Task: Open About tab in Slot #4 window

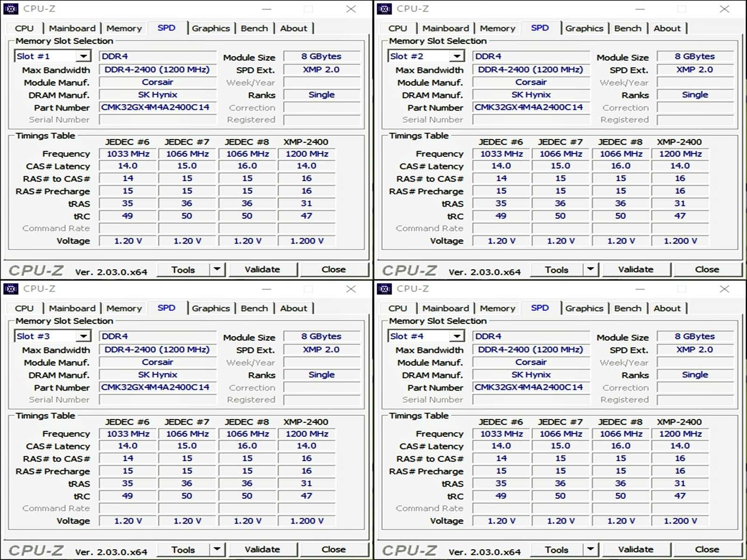Action: [667, 308]
